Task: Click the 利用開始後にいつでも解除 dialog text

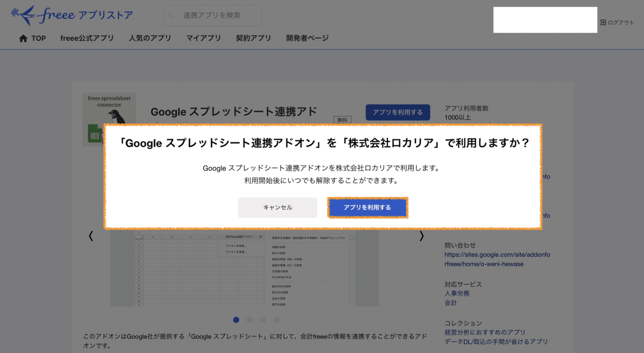Action: 321,181
